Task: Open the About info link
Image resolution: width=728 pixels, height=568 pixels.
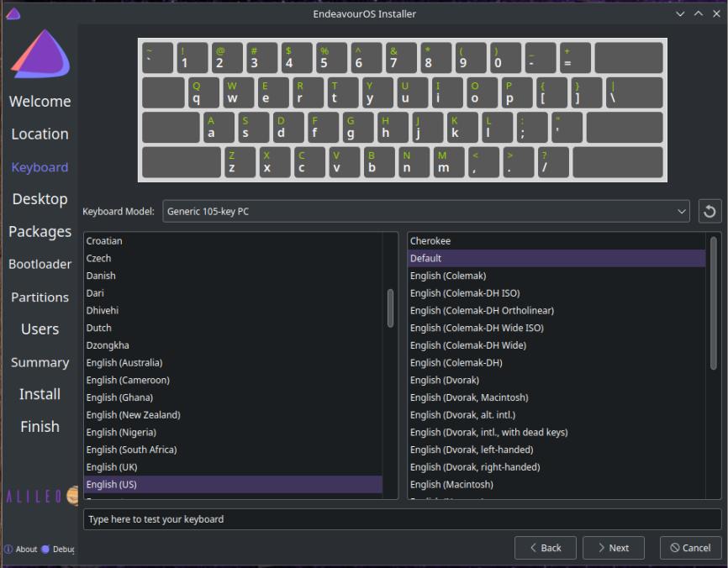Action: pos(21,549)
